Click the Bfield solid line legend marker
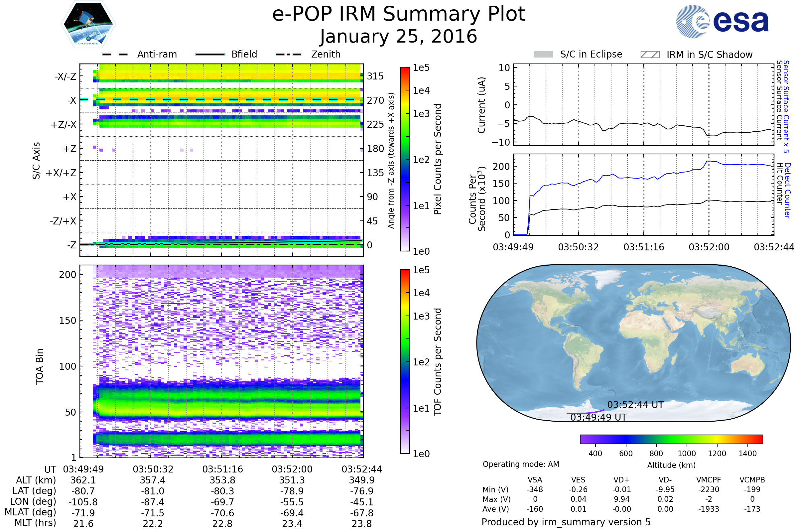Image resolution: width=798 pixels, height=532 pixels. pyautogui.click(x=210, y=54)
